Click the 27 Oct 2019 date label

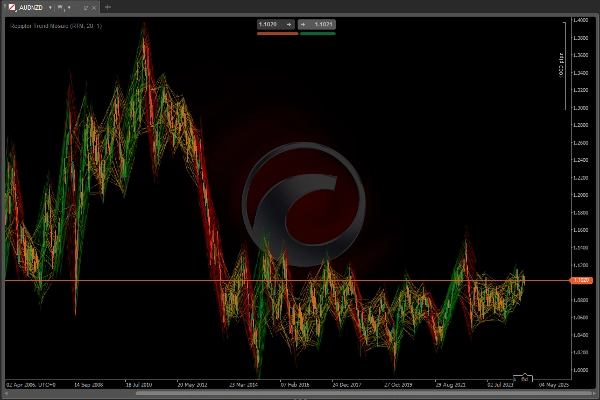point(398,385)
